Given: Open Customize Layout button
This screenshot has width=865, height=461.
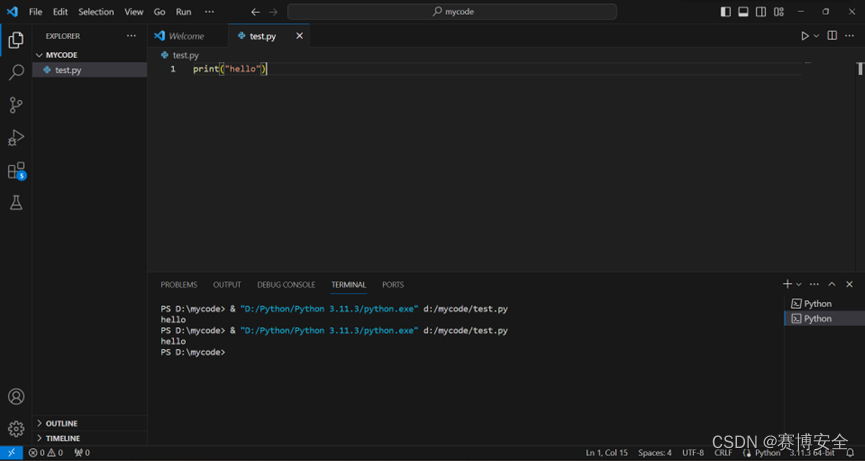Looking at the screenshot, I should tap(778, 12).
